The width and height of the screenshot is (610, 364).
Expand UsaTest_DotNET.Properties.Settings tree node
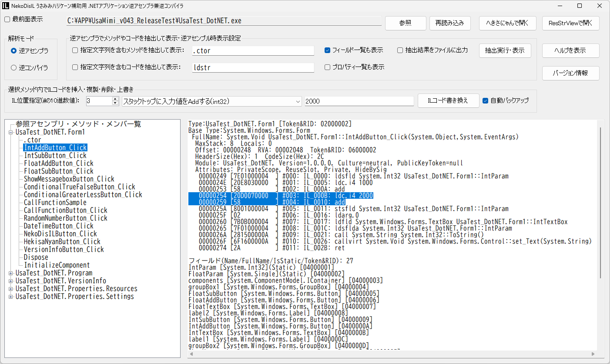(11, 297)
